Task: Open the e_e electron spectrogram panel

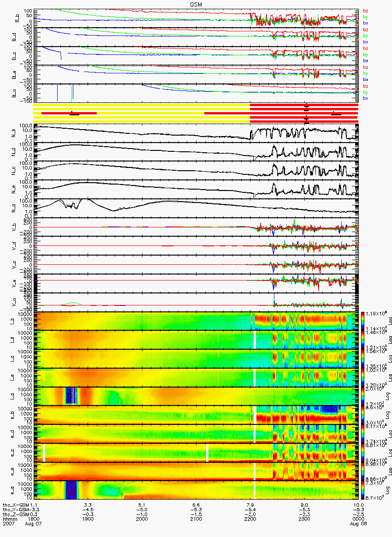Action: (196, 472)
